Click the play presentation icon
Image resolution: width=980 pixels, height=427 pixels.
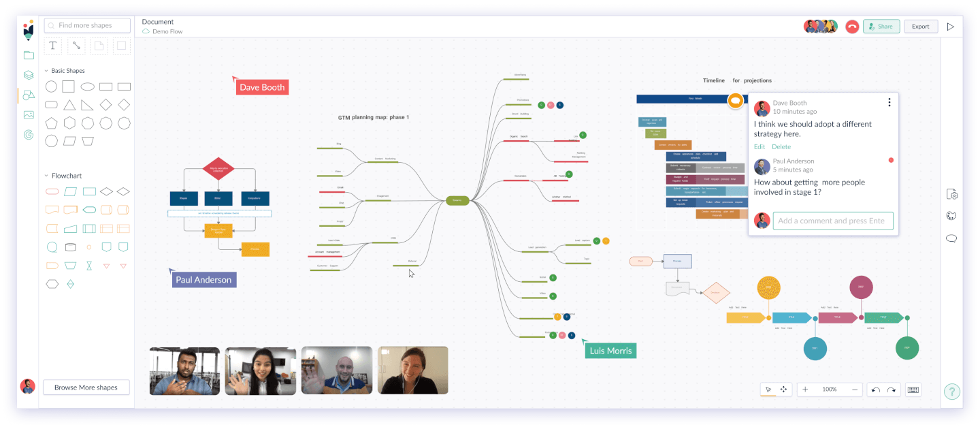pyautogui.click(x=951, y=27)
